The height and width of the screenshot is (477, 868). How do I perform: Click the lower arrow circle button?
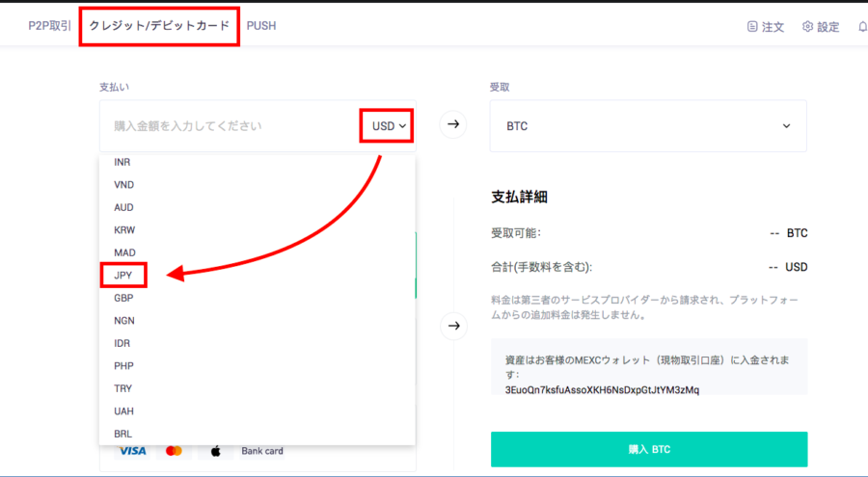(454, 326)
